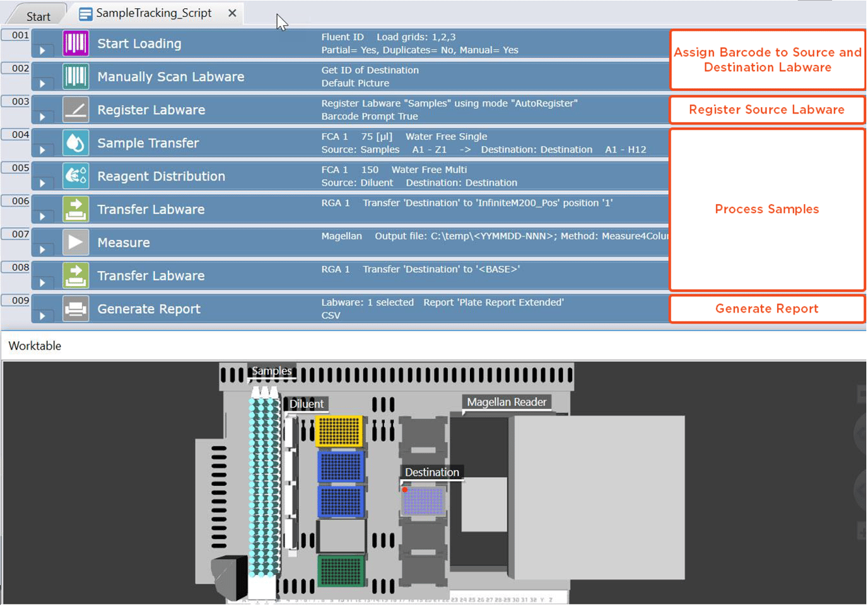The height and width of the screenshot is (607, 868).
Task: Expand script line 004 arrow
Action: point(42,150)
